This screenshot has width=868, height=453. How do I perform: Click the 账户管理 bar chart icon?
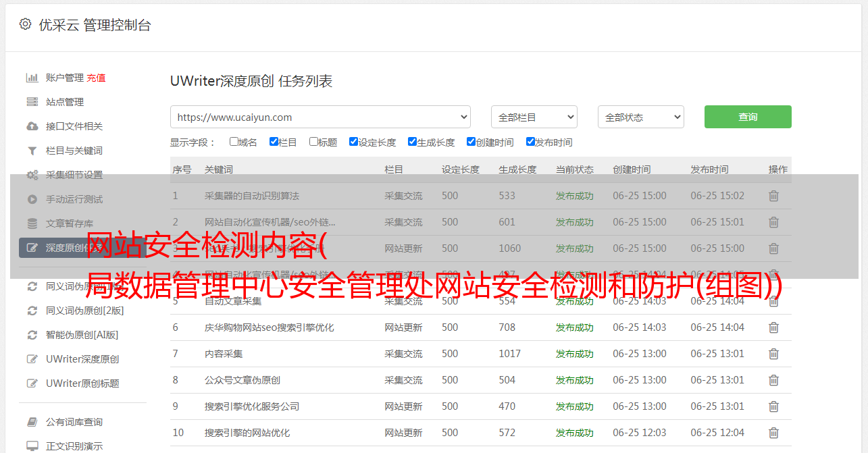click(x=32, y=78)
